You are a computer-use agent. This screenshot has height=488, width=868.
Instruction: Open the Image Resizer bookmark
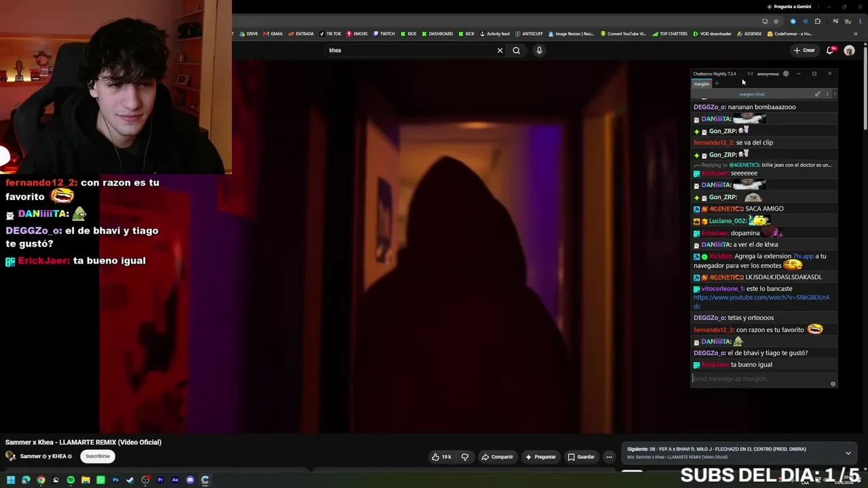click(x=571, y=34)
